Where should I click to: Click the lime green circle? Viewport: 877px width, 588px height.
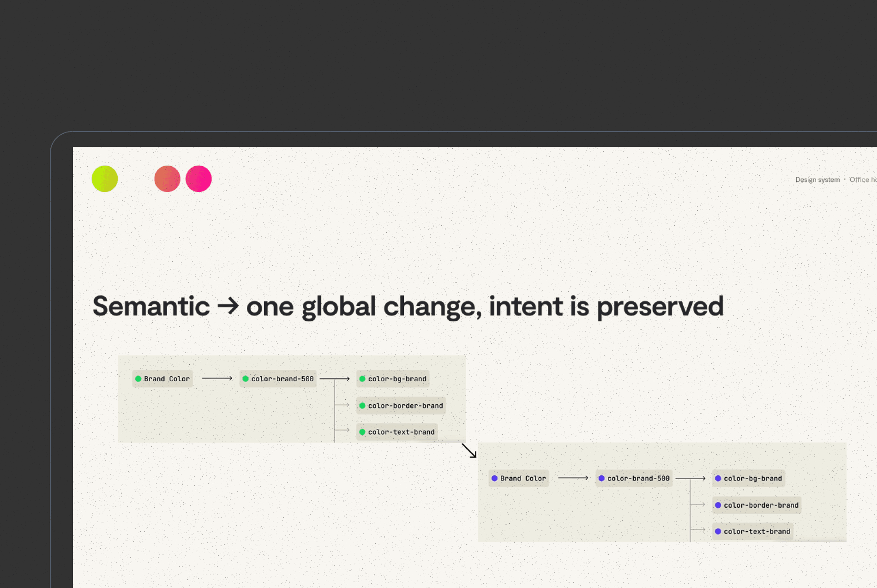coord(105,179)
